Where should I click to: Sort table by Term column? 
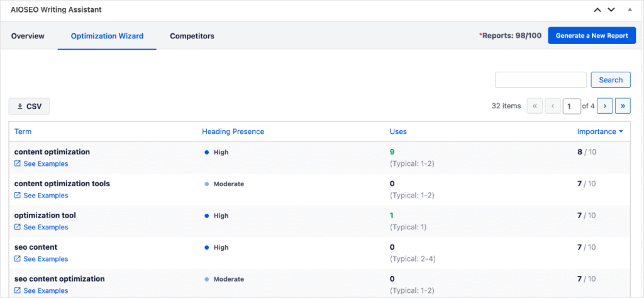23,132
